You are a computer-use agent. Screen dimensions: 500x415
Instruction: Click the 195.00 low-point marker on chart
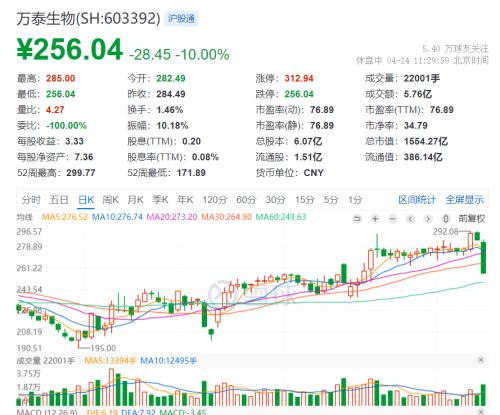click(103, 348)
